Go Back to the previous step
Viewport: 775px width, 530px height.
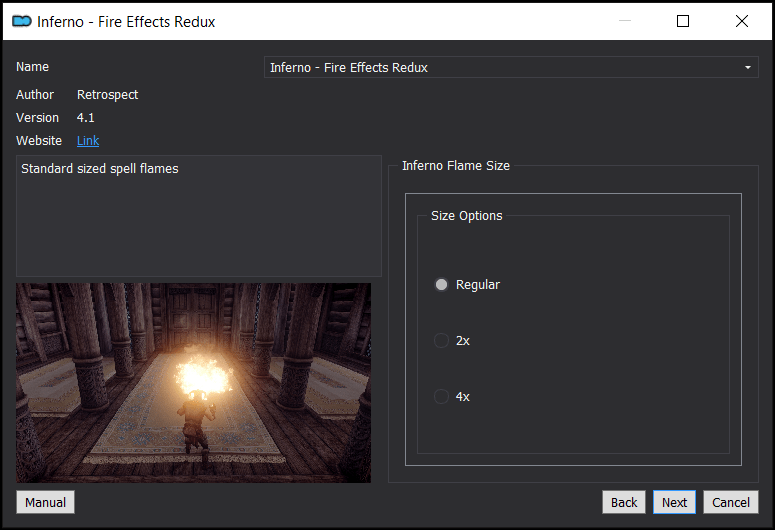tap(624, 502)
